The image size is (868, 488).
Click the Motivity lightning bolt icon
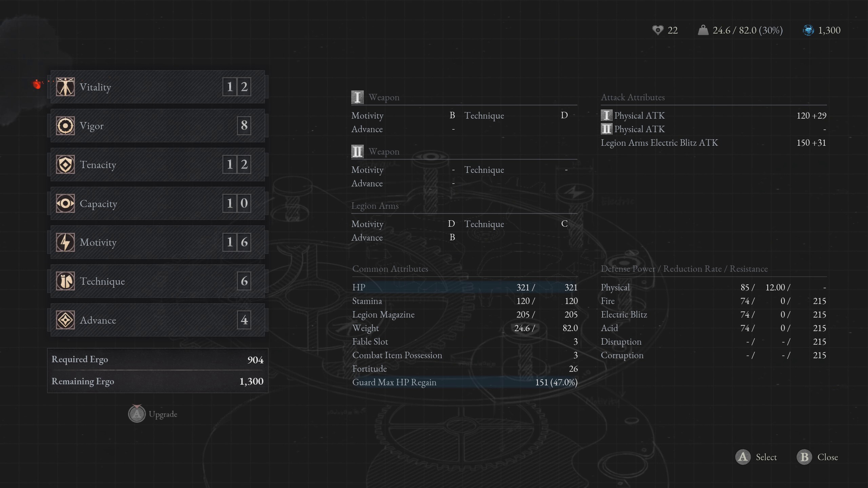click(65, 242)
